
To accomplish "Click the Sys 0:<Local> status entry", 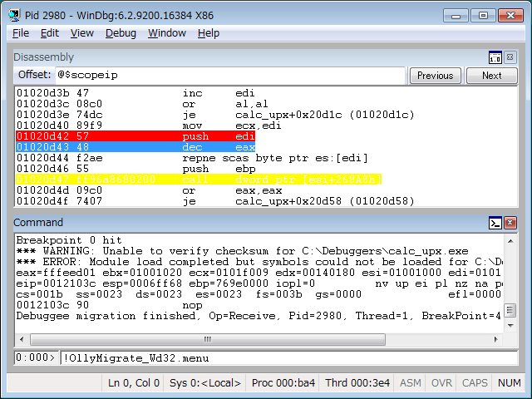I will coord(205,383).
